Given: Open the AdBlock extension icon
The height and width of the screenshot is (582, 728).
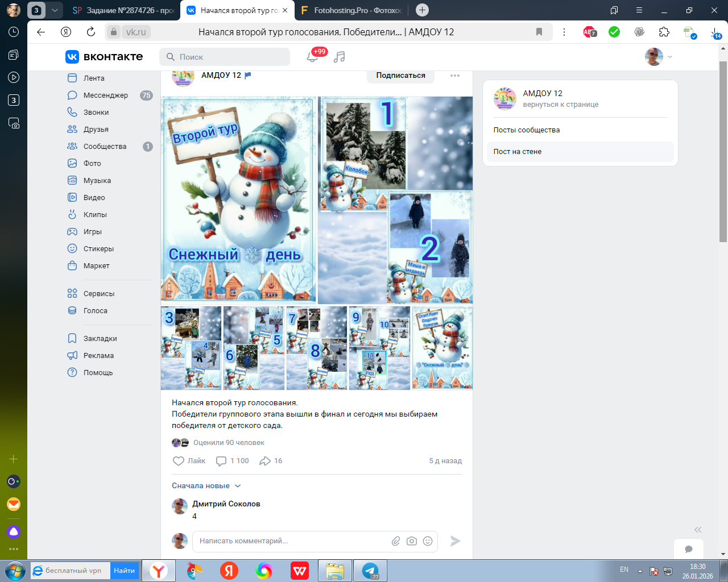Looking at the screenshot, I should 590,32.
